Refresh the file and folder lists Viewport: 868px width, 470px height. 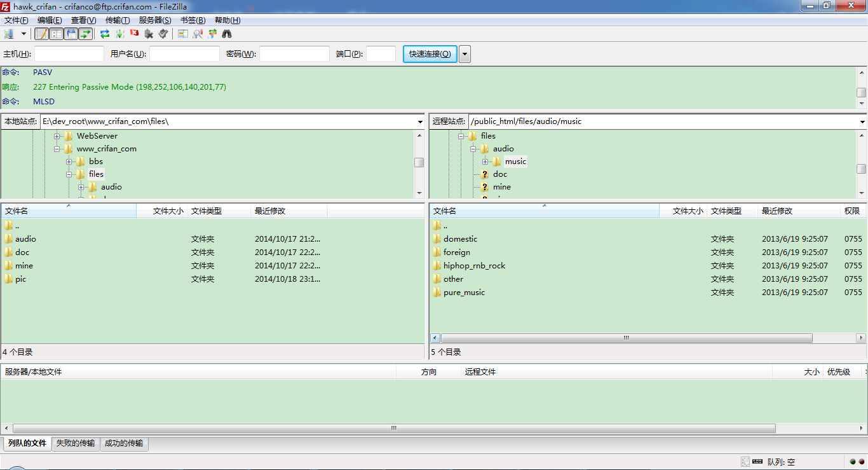tap(105, 34)
